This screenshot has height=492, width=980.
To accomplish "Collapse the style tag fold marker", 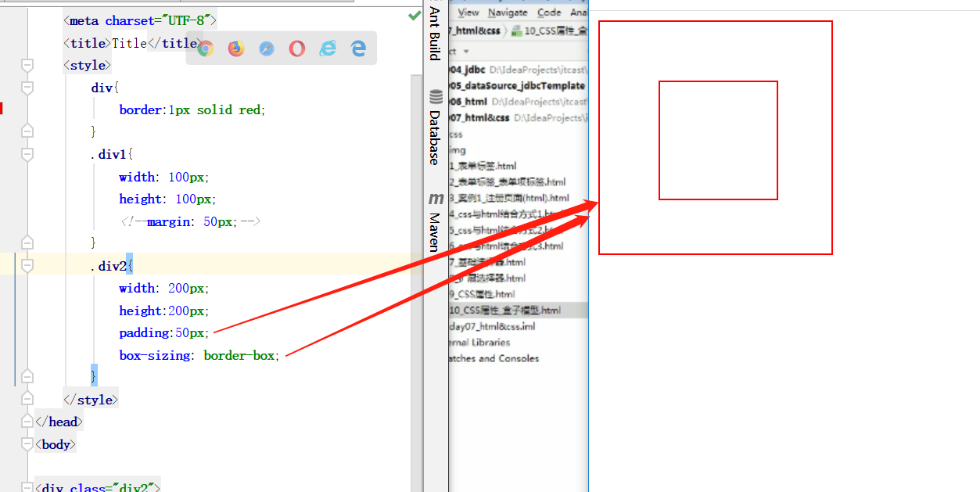I will tap(27, 65).
